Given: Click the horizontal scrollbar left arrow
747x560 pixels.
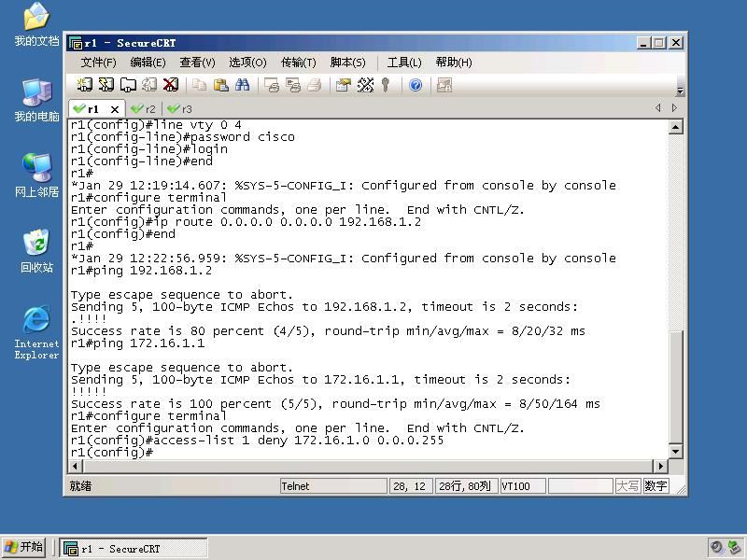Looking at the screenshot, I should [76, 466].
